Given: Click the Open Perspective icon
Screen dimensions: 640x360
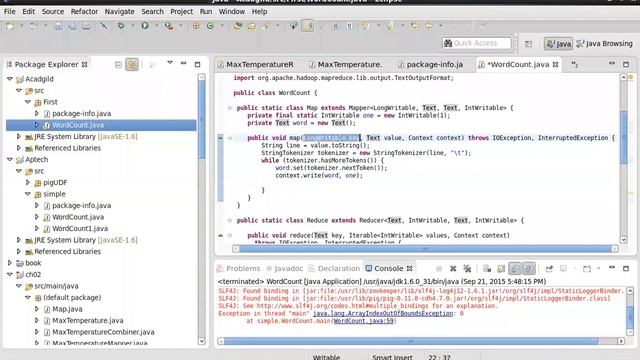Looking at the screenshot, I should [x=529, y=44].
